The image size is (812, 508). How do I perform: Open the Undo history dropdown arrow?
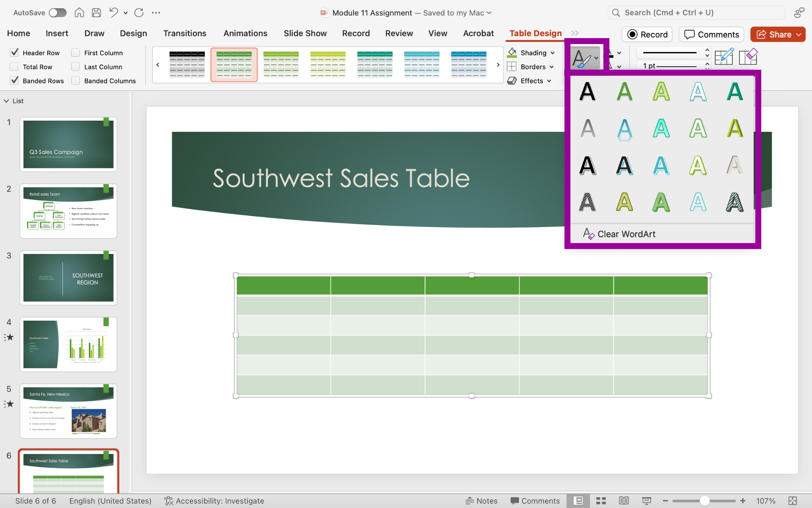click(x=126, y=13)
